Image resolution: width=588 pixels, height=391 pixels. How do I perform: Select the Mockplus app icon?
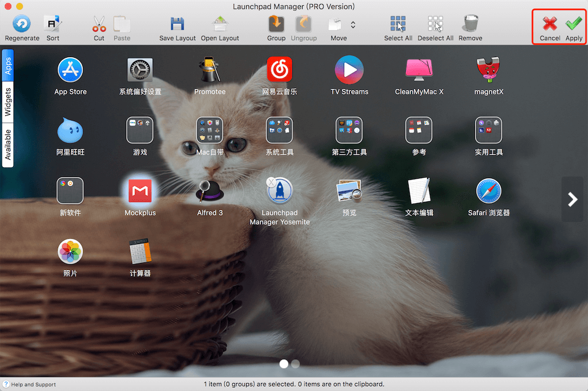[x=140, y=191]
